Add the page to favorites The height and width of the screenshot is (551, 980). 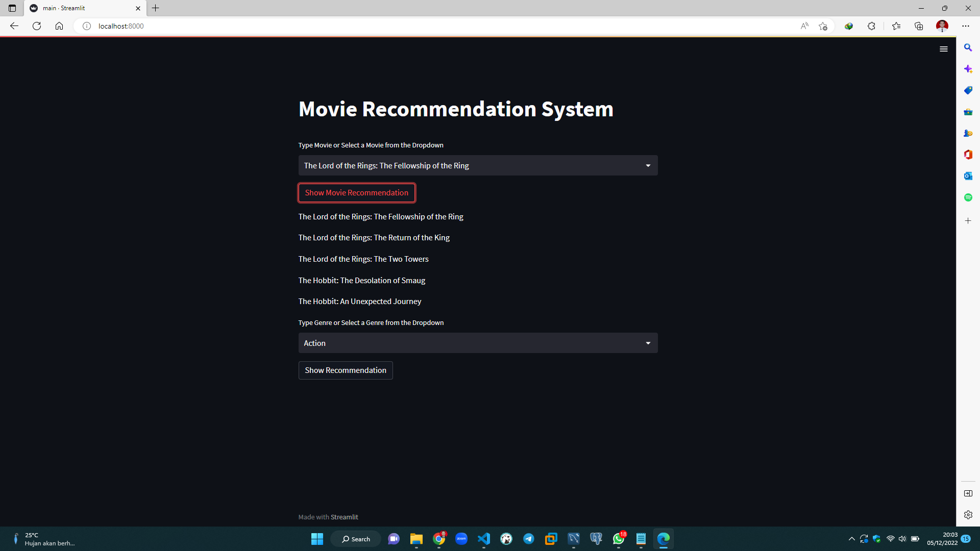coord(822,26)
